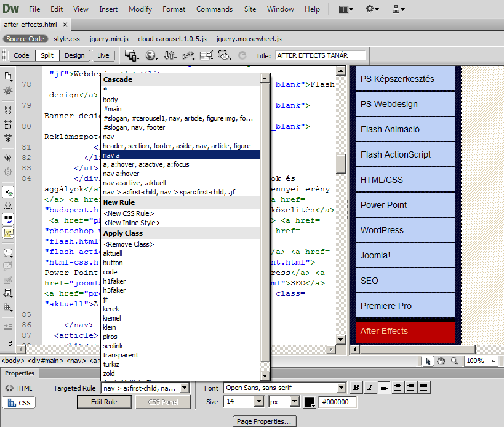Click the Select Parent Tag icon
Image resolution: width=504 pixels, height=427 pixels.
click(x=8, y=158)
